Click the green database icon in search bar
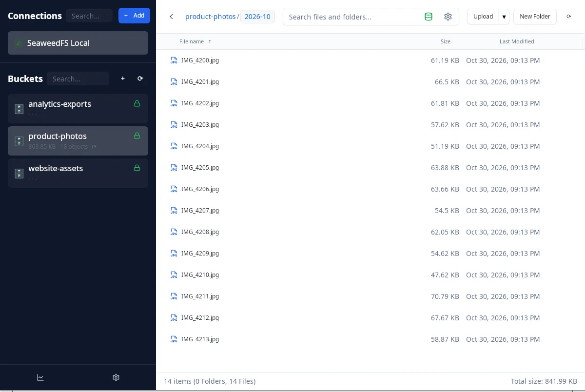 click(429, 17)
